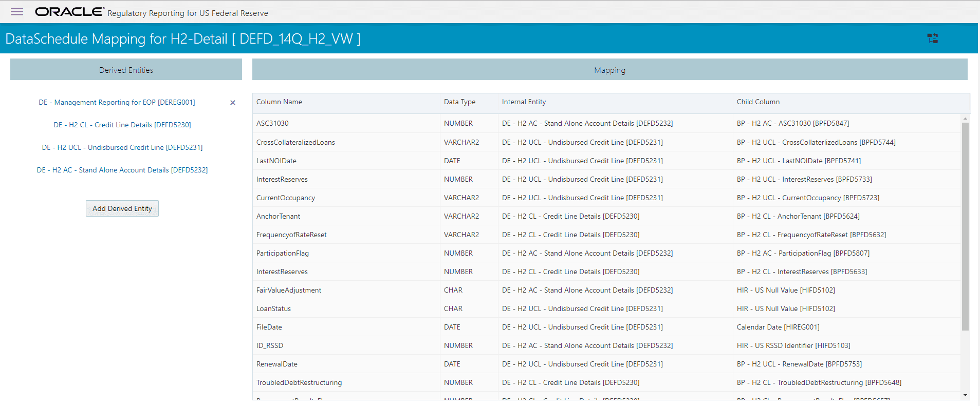Click BP - H2 AC - ParticipationFlag [BPFD5807]
This screenshot has width=980, height=406.
pos(803,253)
